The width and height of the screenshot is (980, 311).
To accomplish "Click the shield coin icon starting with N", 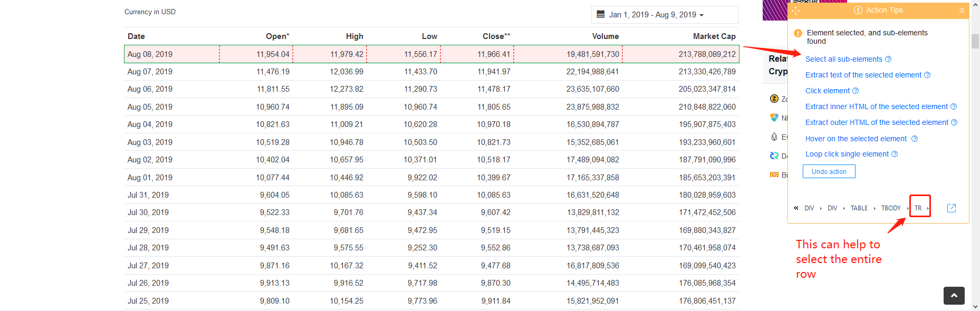I will [x=774, y=118].
